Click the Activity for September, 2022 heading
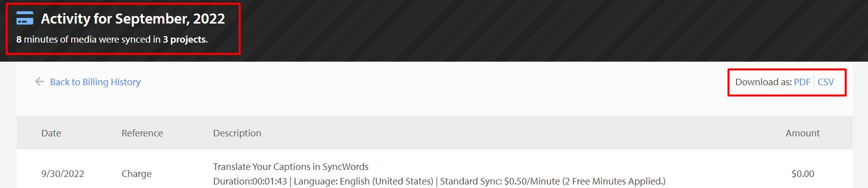Screen dimensions: 868x188 (x=133, y=19)
